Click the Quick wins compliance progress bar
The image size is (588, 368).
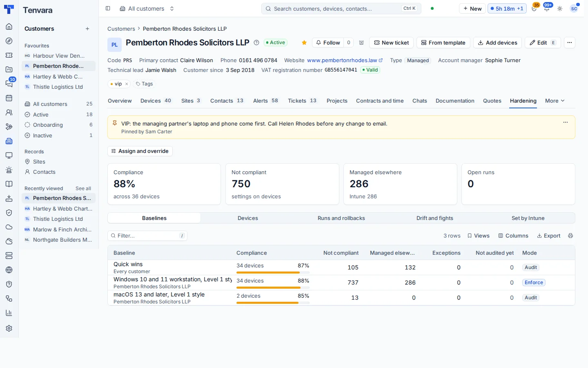coord(273,273)
